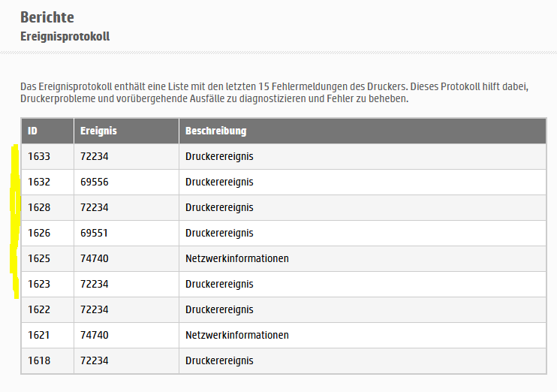Click the Beschreibung column header
Screen dimensions: 557x392
216,131
